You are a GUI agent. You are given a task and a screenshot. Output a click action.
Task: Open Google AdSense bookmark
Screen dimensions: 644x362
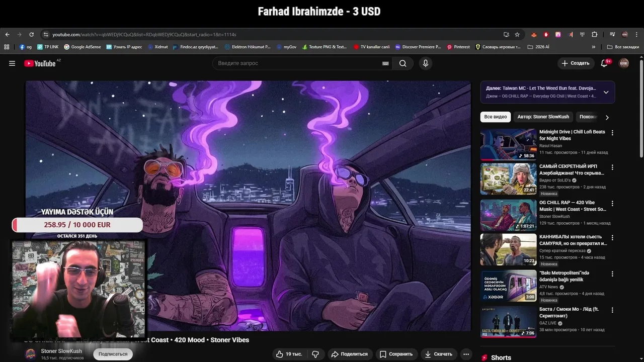click(x=83, y=47)
